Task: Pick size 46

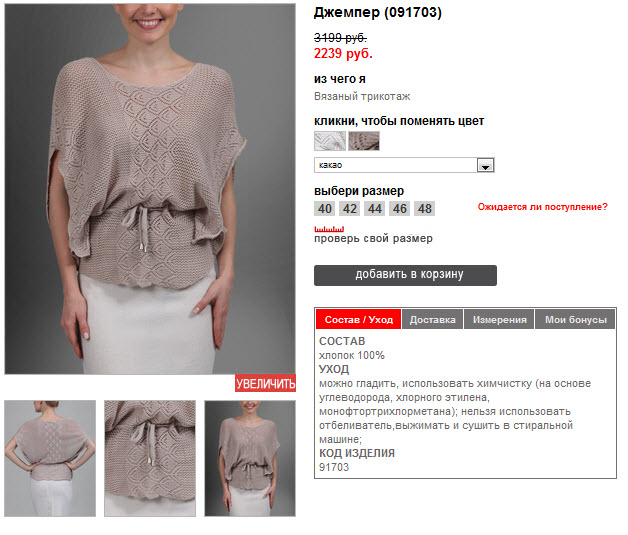Action: point(399,209)
